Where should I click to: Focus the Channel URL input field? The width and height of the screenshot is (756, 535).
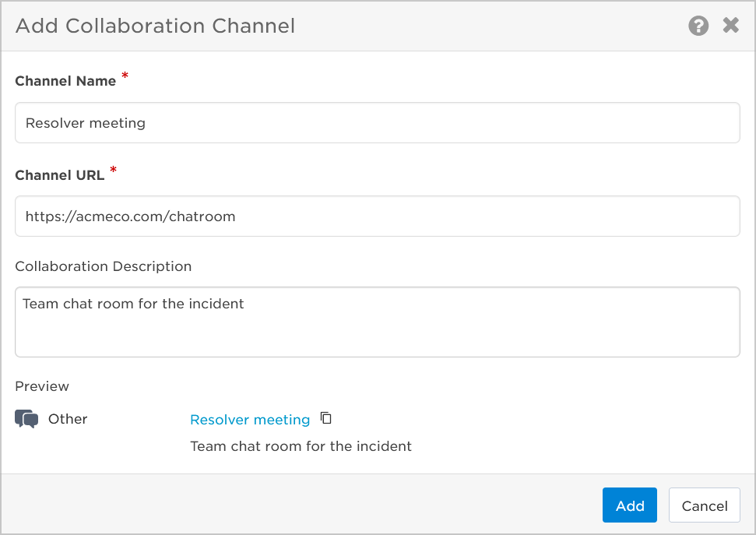pos(378,216)
